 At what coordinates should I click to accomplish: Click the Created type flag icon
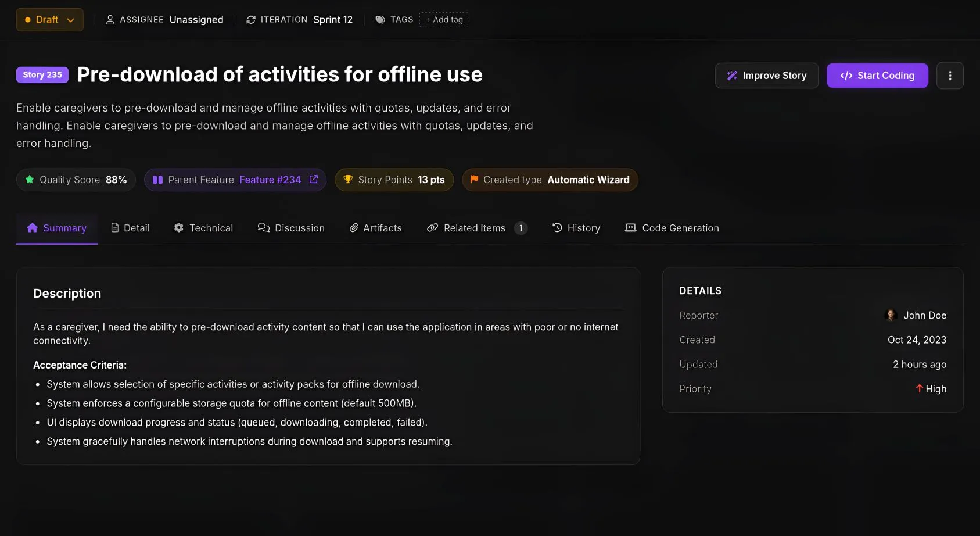click(474, 179)
